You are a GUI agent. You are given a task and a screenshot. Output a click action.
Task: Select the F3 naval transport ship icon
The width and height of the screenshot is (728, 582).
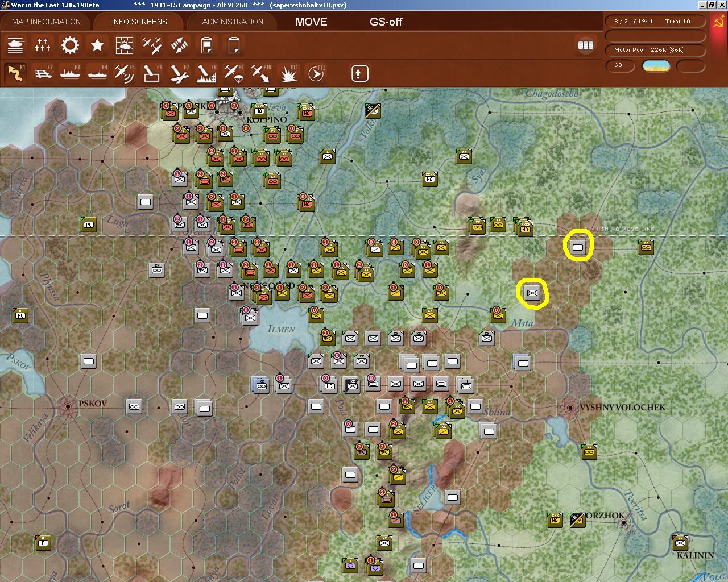[70, 73]
